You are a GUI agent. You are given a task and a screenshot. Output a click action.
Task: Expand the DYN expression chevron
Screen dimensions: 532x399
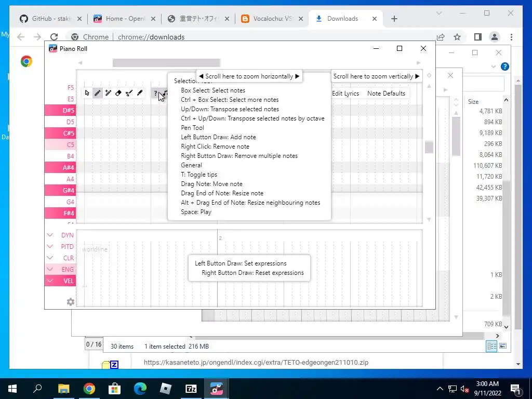[50, 235]
